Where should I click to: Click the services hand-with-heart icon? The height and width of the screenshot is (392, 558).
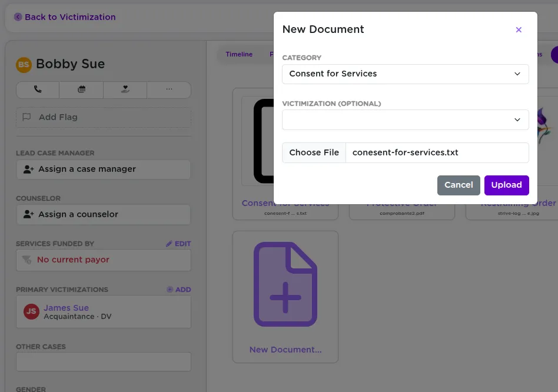pos(125,89)
